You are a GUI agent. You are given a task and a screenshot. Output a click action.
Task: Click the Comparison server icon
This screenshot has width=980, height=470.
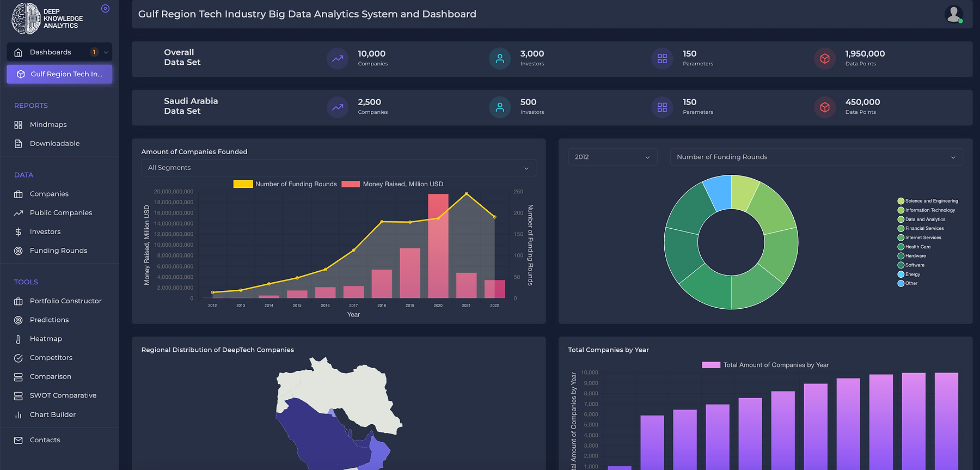(18, 377)
